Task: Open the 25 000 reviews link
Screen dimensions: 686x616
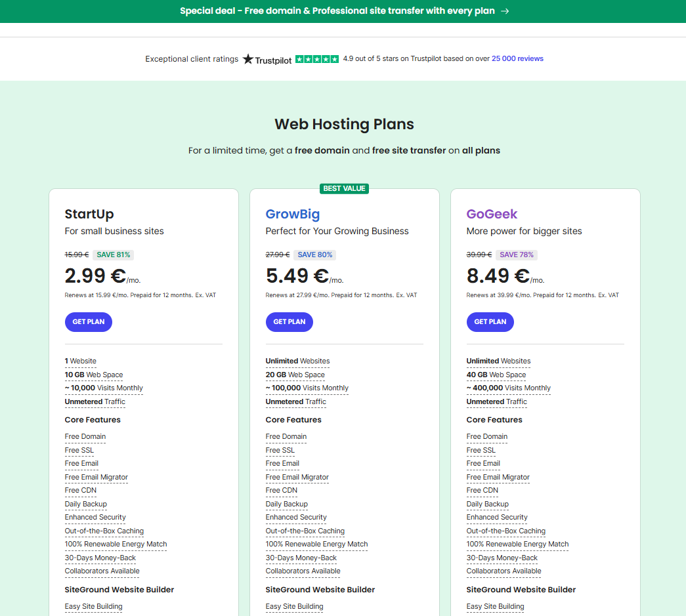Action: pyautogui.click(x=517, y=58)
